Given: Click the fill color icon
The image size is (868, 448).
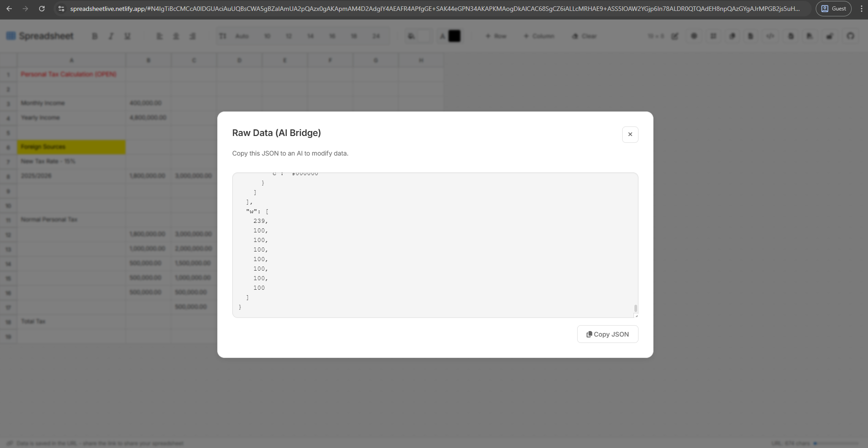Looking at the screenshot, I should (411, 36).
